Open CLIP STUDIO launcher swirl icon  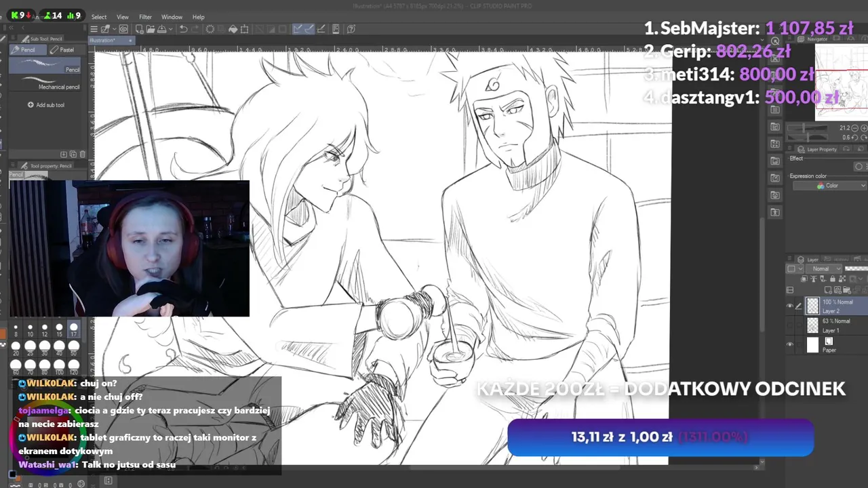pos(123,29)
